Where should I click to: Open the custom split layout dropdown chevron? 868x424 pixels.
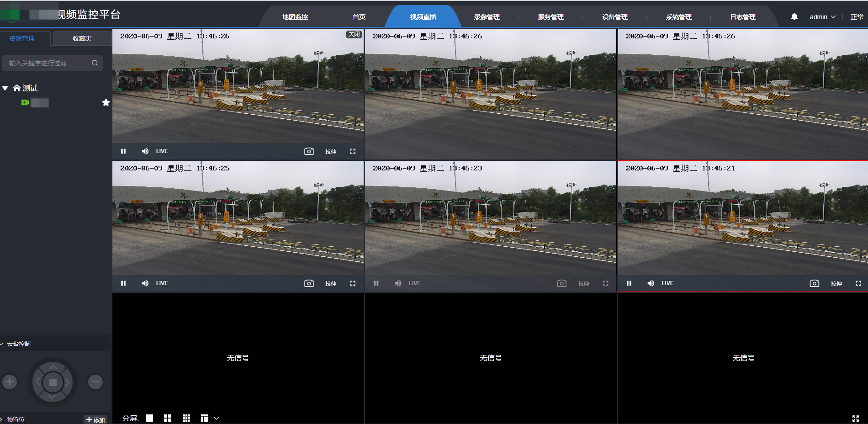pyautogui.click(x=217, y=418)
